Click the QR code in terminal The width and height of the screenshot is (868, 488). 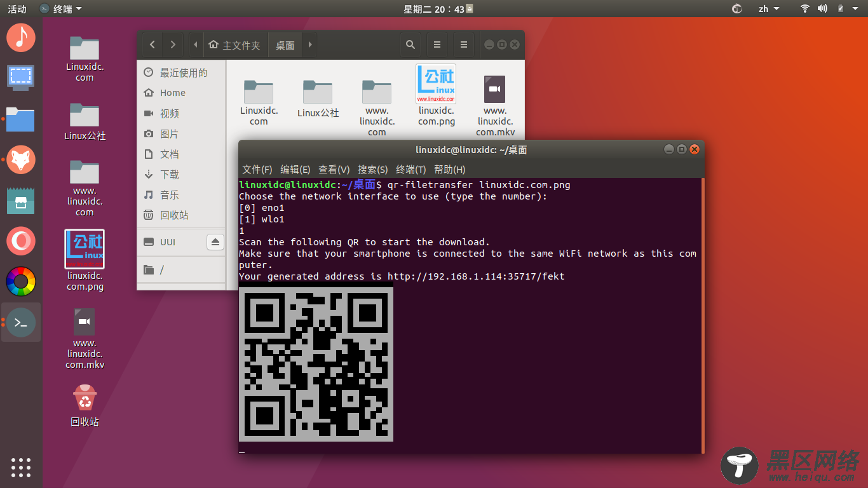point(316,364)
